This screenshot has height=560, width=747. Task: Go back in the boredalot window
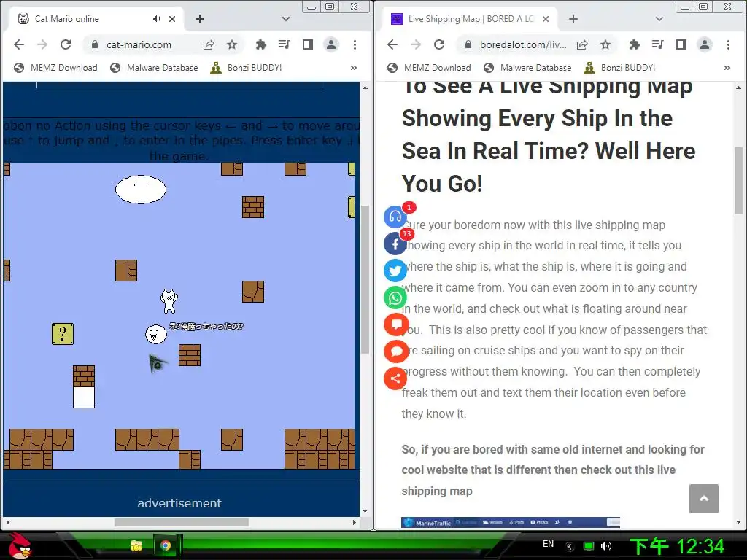coord(392,44)
